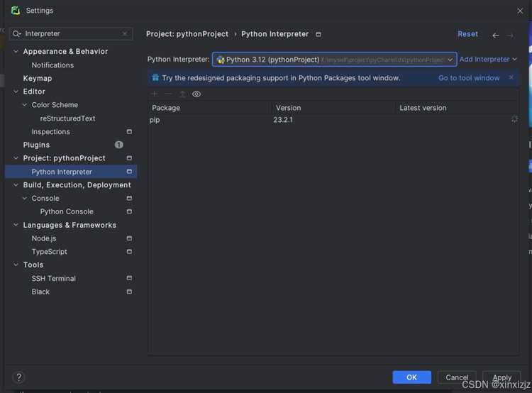Screen dimensions: 532x393
Task: Click the upgrade package arrow icon
Action: (182, 94)
